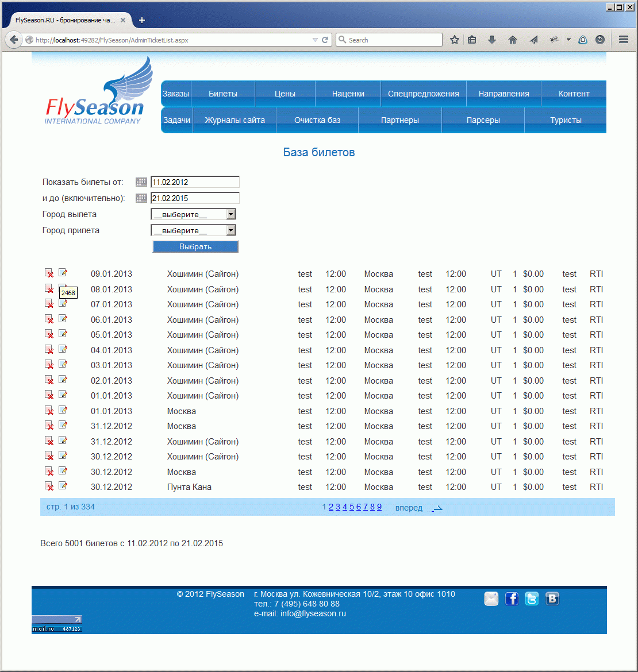
Task: Expand the Город прилета dropdown
Action: tap(230, 230)
